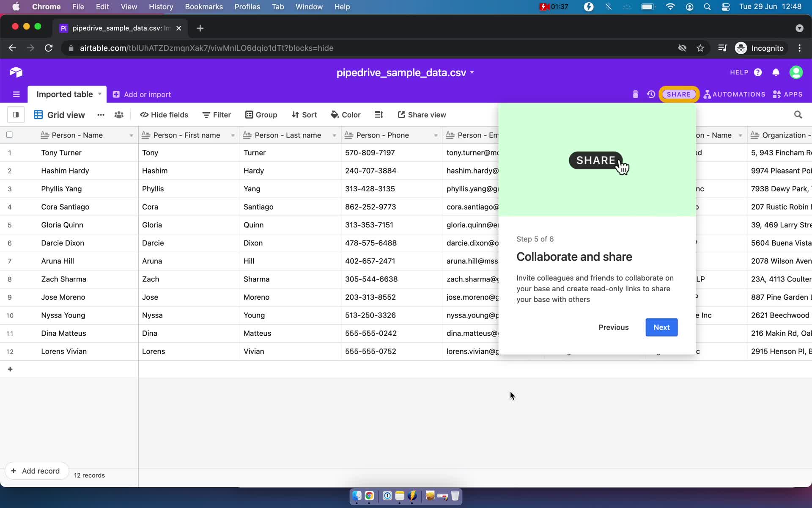Viewport: 812px width, 508px height.
Task: Click the address bar URL
Action: point(206,48)
